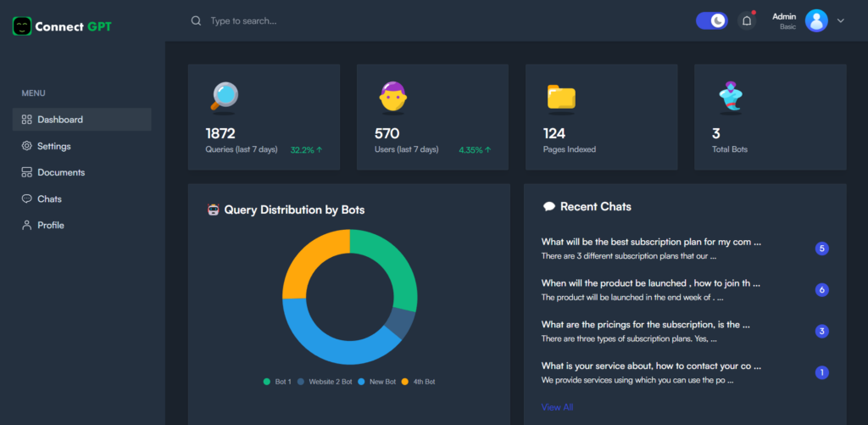Image resolution: width=868 pixels, height=425 pixels.
Task: Click the Total Bots label
Action: tap(730, 149)
